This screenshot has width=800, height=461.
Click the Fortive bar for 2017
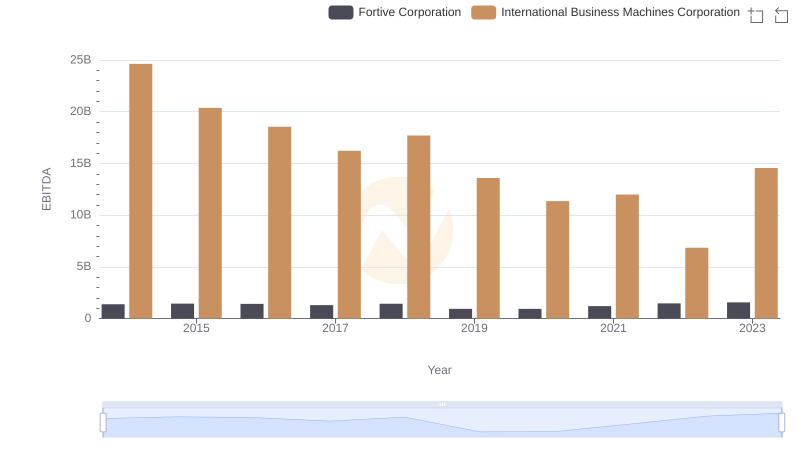(x=321, y=312)
